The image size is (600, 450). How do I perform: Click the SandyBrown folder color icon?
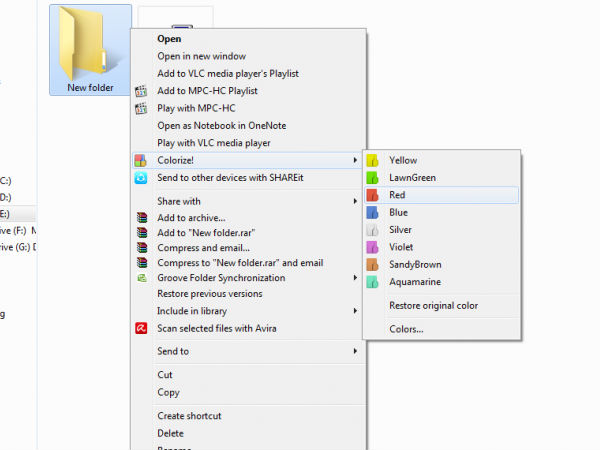[372, 264]
